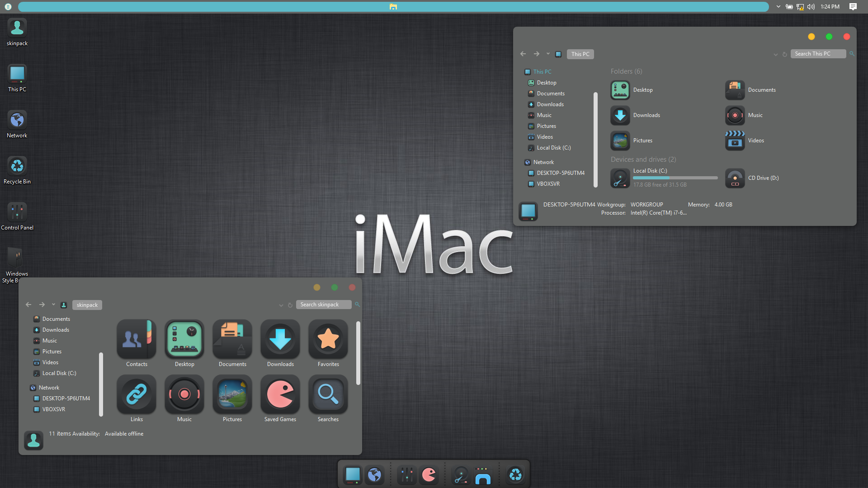Open address history dropdown in skinpack window
This screenshot has width=868, height=488.
[x=281, y=305]
